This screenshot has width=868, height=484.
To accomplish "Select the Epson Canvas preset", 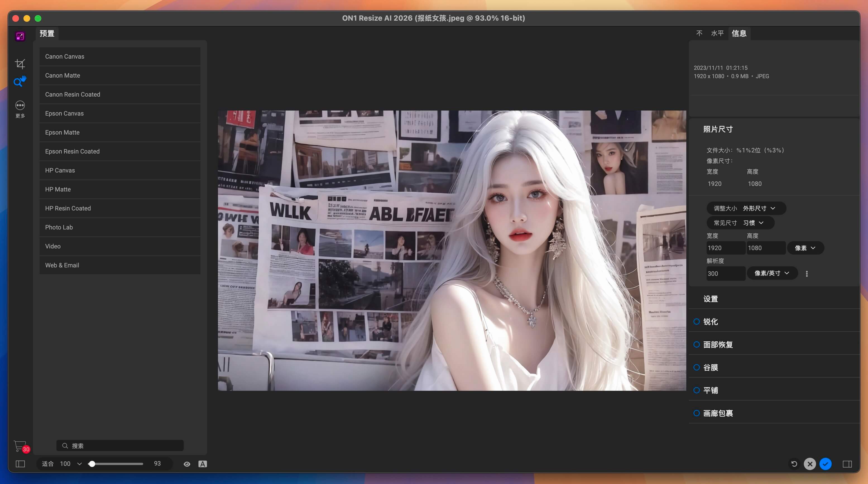I will coord(120,113).
